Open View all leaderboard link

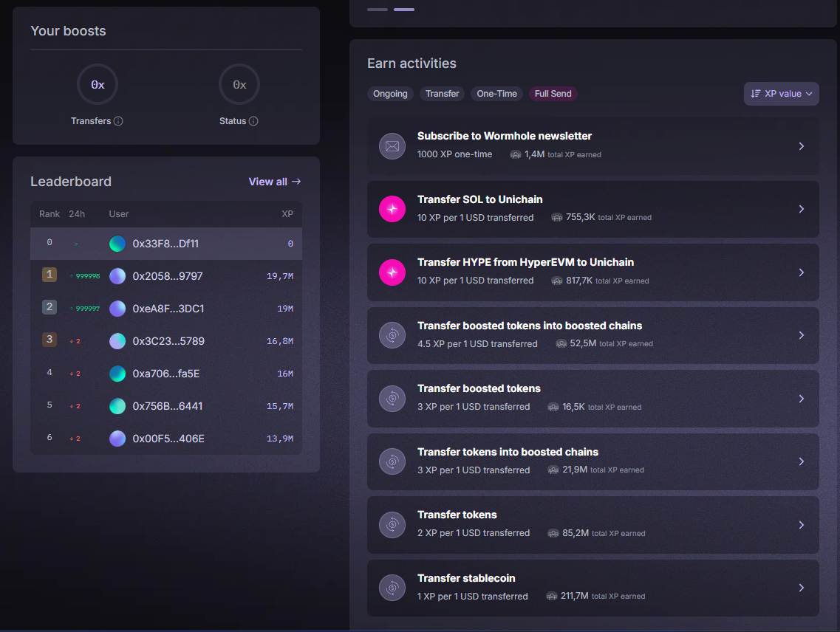[x=274, y=182]
